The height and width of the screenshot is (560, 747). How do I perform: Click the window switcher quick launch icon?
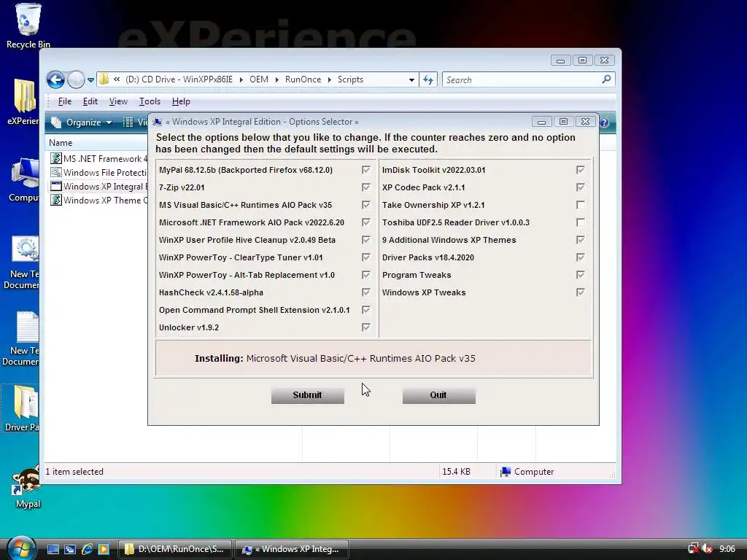[70, 549]
